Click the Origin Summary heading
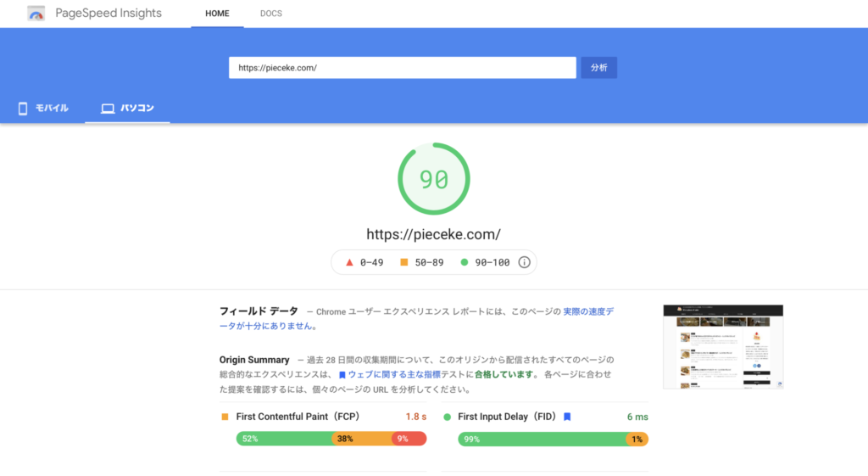Viewport: 868px width, 476px height. [x=254, y=360]
